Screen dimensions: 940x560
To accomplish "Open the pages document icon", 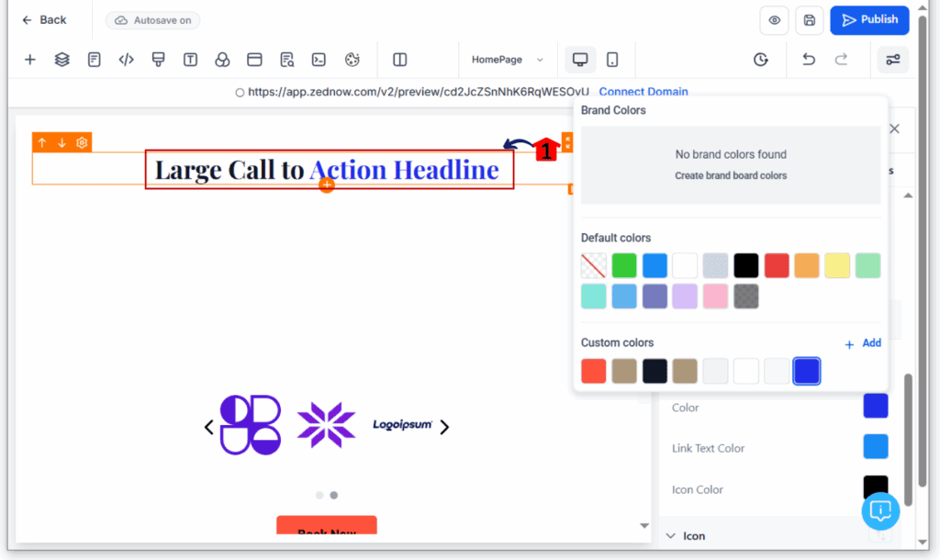I will [95, 60].
